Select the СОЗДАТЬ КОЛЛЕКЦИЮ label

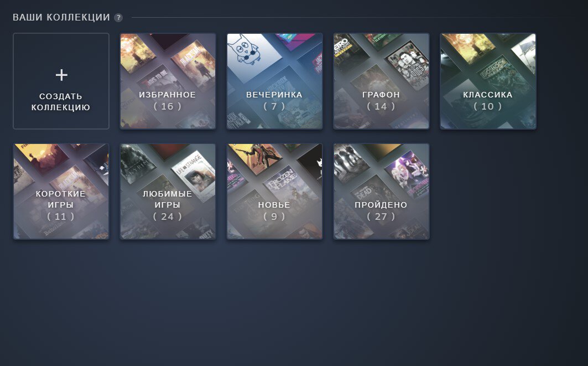tap(61, 102)
